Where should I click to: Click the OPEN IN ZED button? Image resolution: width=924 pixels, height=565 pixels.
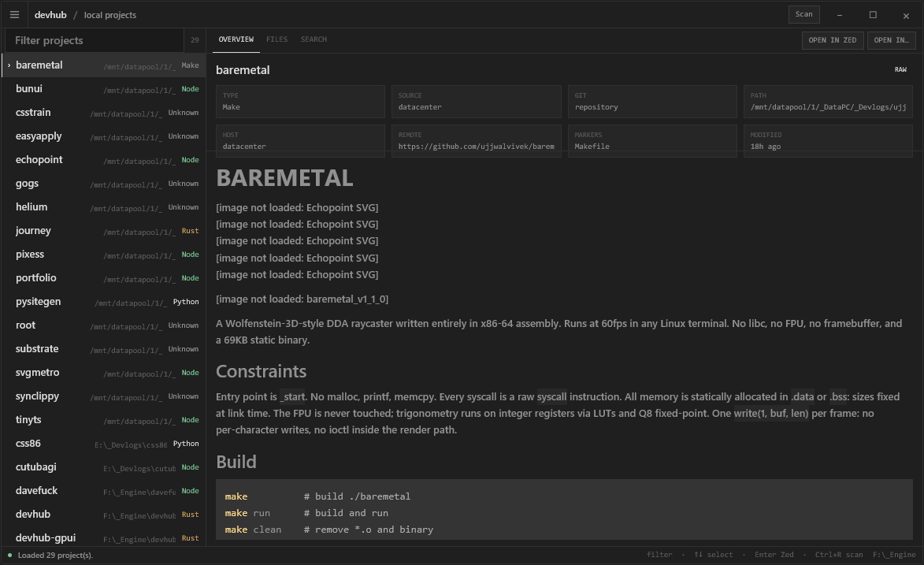(x=833, y=40)
